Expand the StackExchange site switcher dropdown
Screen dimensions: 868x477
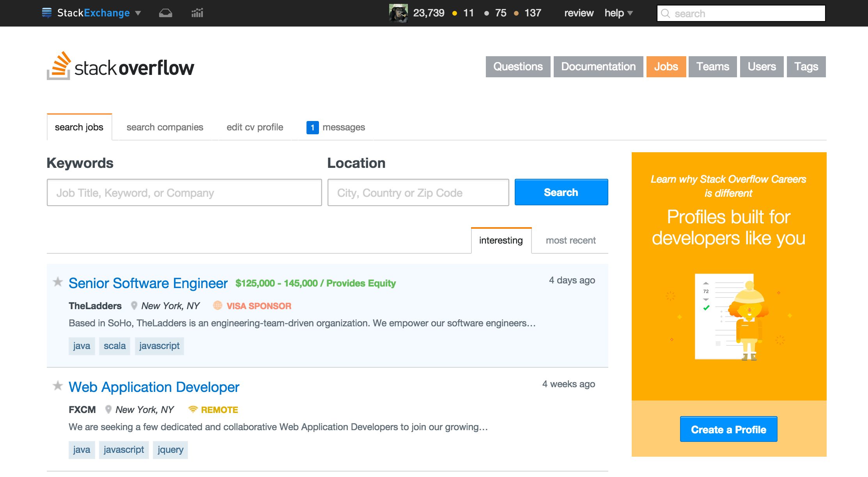[138, 13]
